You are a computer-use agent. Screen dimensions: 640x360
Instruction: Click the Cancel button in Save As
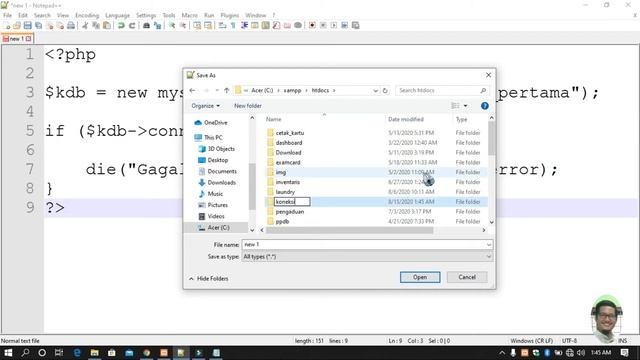pos(467,277)
